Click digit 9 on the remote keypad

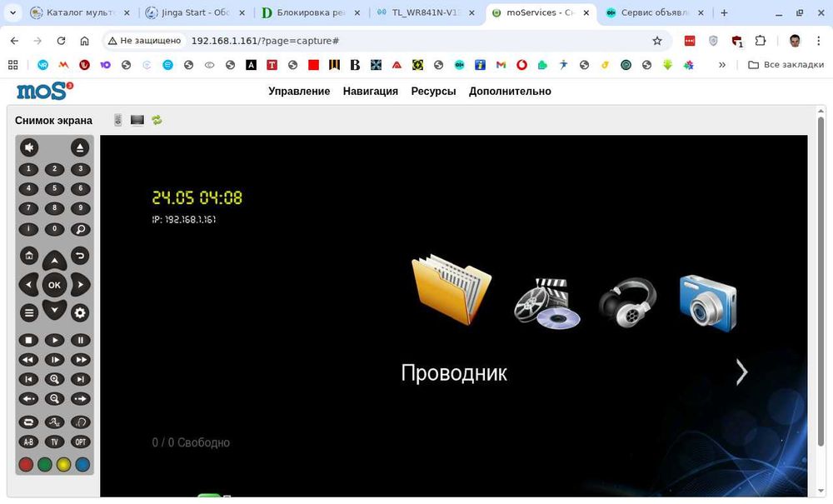(80, 209)
